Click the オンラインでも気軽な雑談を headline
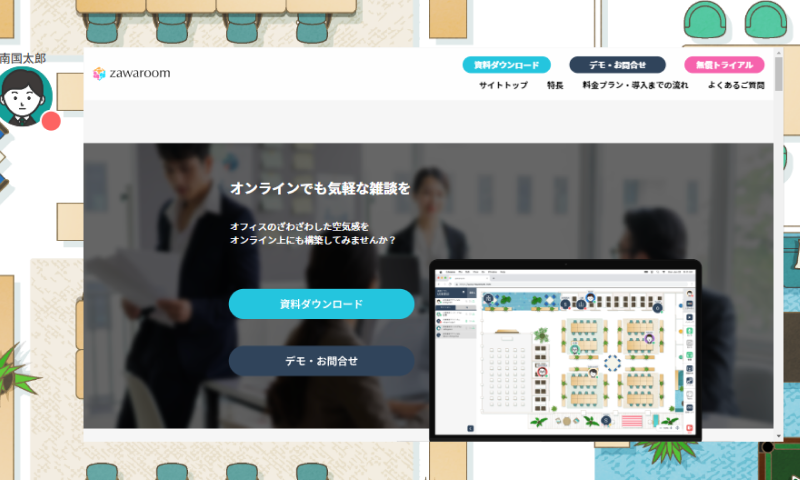 [x=320, y=188]
